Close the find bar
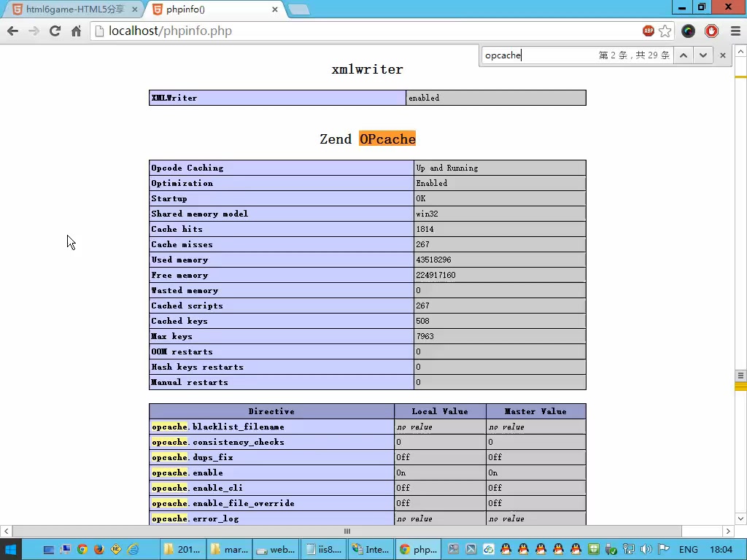 pyautogui.click(x=723, y=55)
